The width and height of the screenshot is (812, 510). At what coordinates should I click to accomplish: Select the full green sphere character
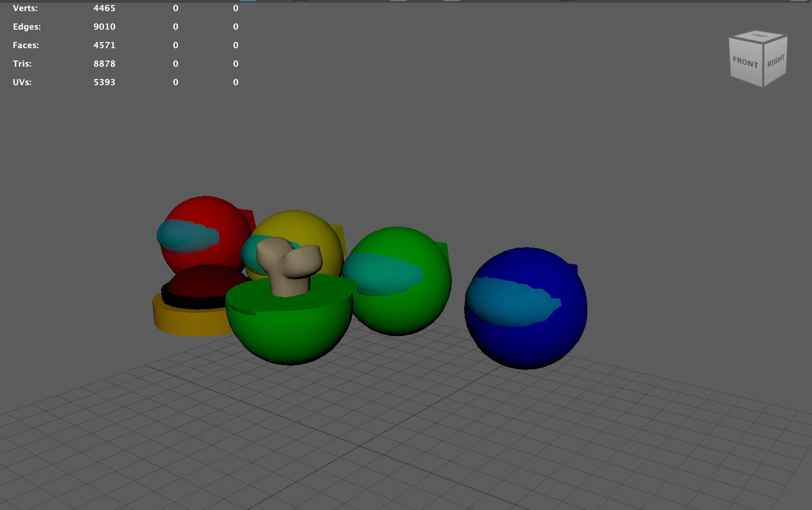click(407, 310)
